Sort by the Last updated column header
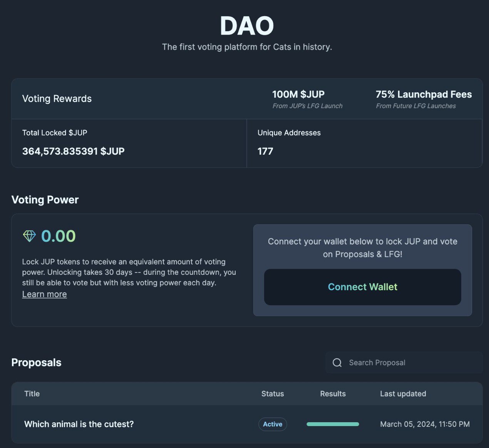The height and width of the screenshot is (448, 489). point(403,394)
